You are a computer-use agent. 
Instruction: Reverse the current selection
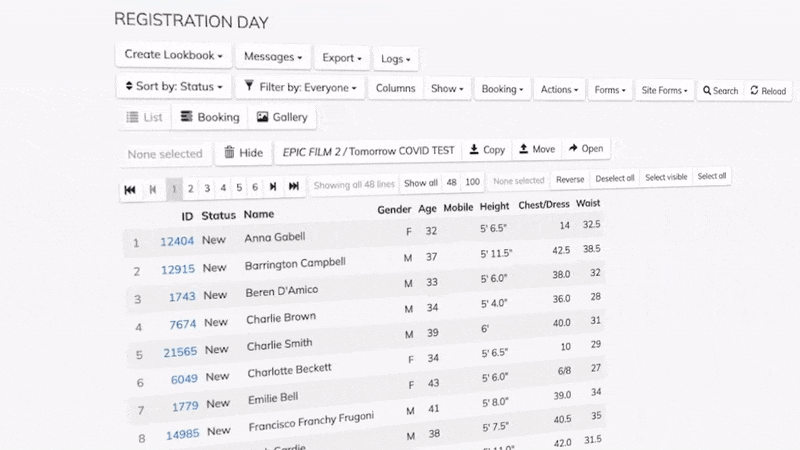569,179
